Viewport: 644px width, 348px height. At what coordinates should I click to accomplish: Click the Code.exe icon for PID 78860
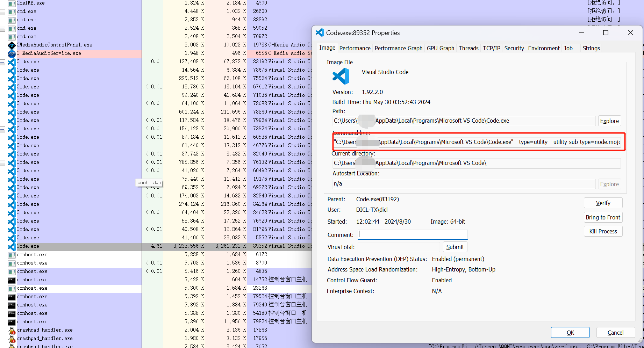12,112
